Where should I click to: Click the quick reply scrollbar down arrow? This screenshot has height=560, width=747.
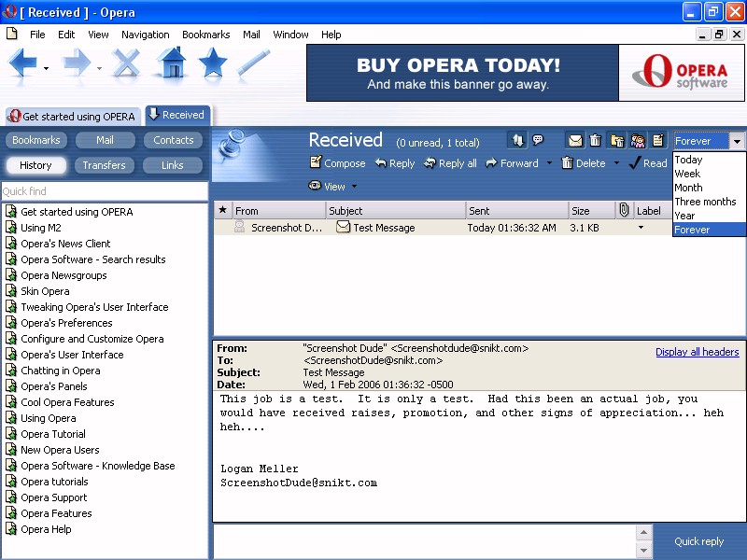point(643,551)
